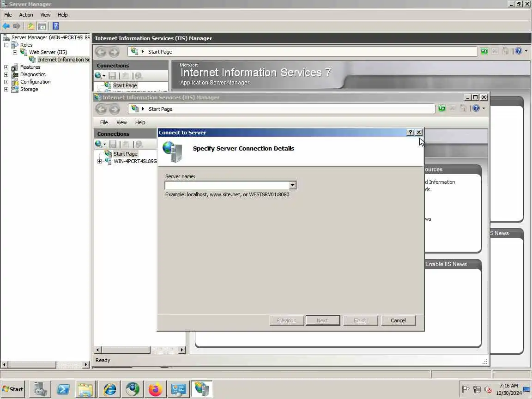The height and width of the screenshot is (399, 532).
Task: Click Server Manager toolbar forward arrow
Action: pyautogui.click(x=16, y=26)
